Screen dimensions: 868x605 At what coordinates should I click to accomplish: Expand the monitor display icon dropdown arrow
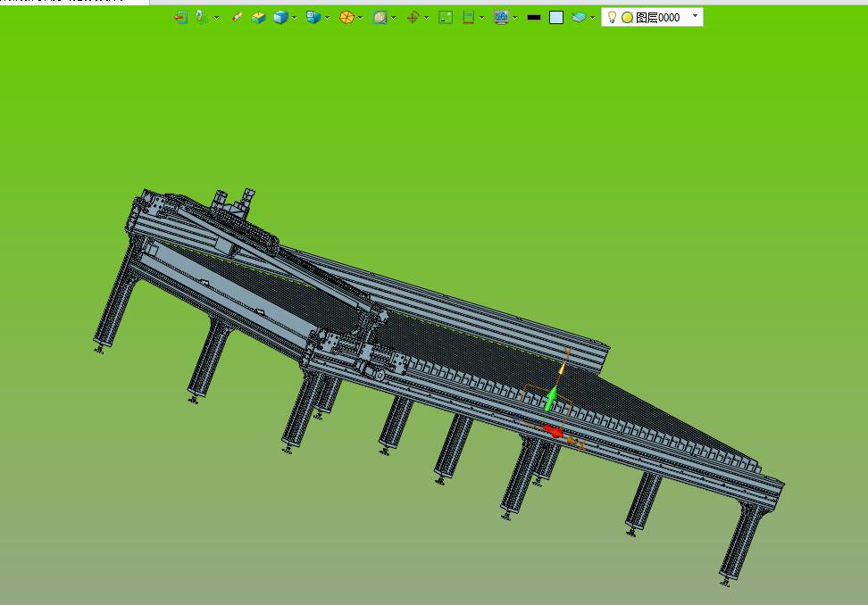point(515,18)
